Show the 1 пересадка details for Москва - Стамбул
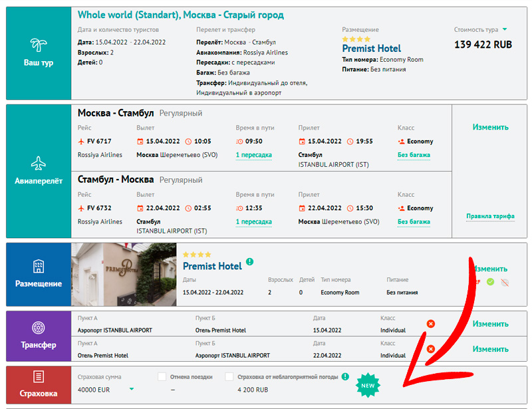The height and width of the screenshot is (409, 532). point(253,155)
